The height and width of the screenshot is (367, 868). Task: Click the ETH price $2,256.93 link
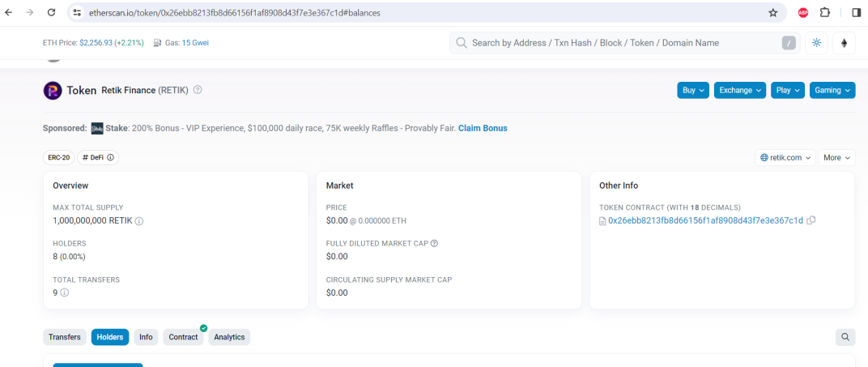click(96, 43)
